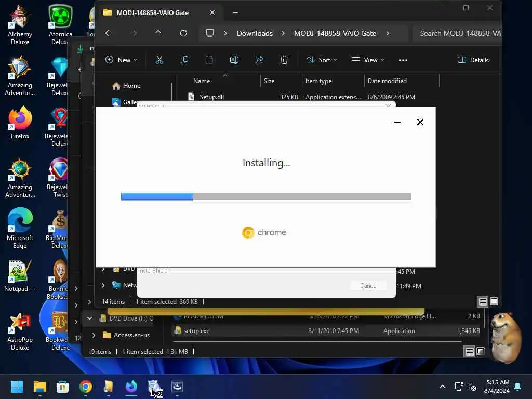Image resolution: width=532 pixels, height=399 pixels.
Task: Expand the Network tree node
Action: coord(103,285)
